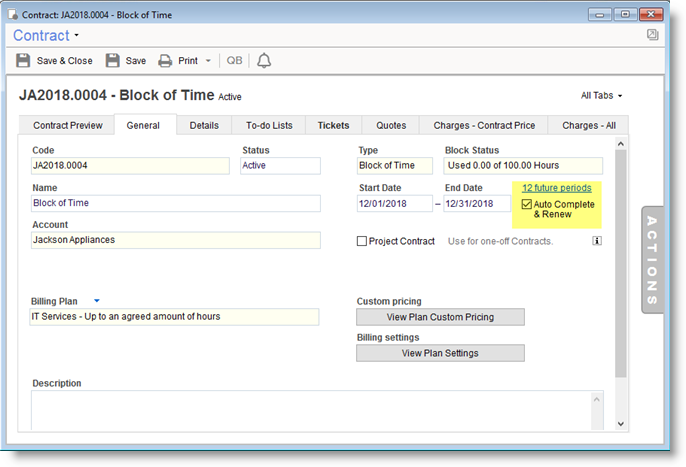The image size is (686, 467).
Task: Enable the Project Contract checkbox
Action: coord(362,241)
